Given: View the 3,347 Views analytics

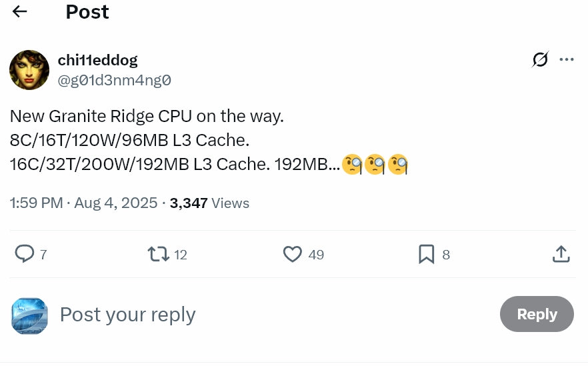Looking at the screenshot, I should pyautogui.click(x=209, y=203).
